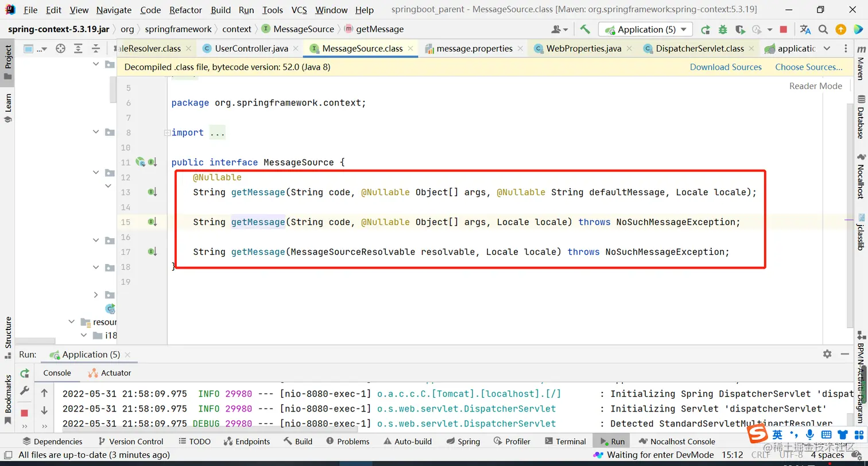Image resolution: width=868 pixels, height=466 pixels.
Task: Hide the Run tool window
Action: point(845,354)
